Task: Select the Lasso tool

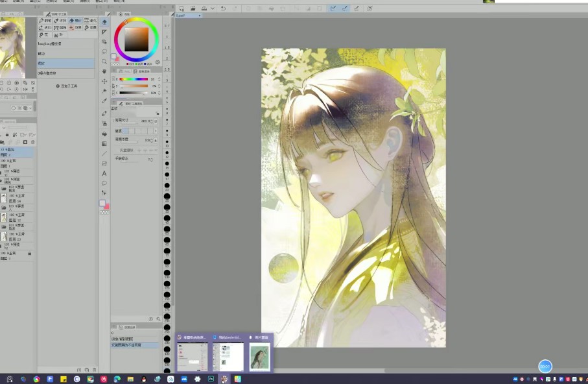Action: (x=104, y=51)
